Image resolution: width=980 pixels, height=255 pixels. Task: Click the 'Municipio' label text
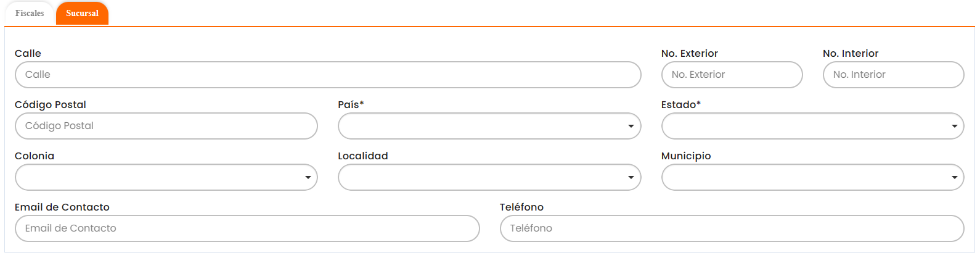coord(686,156)
